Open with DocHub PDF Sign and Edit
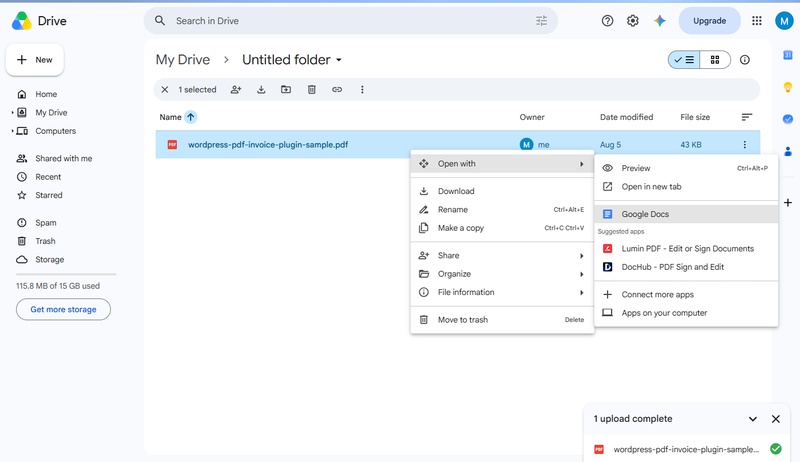Image resolution: width=800 pixels, height=462 pixels. click(686, 267)
